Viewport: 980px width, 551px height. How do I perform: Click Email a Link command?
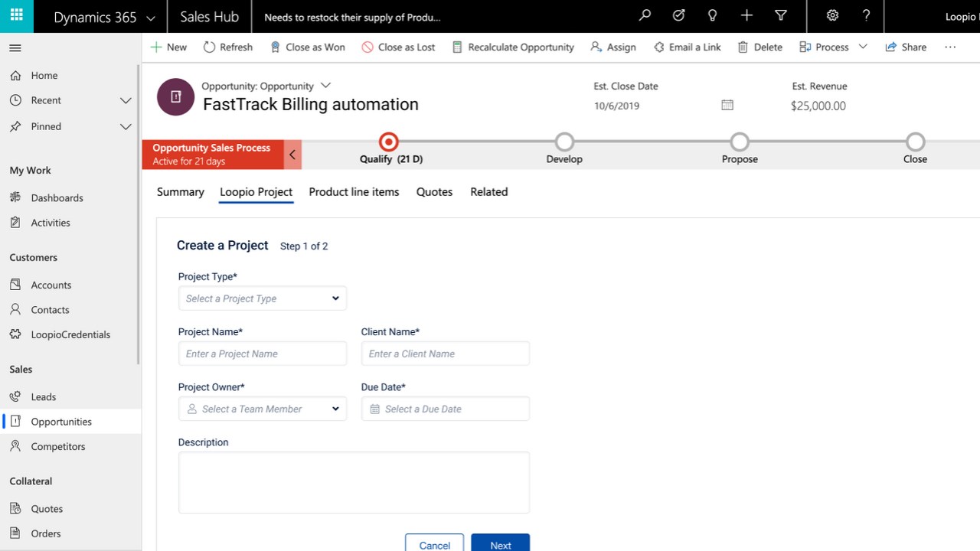point(688,47)
